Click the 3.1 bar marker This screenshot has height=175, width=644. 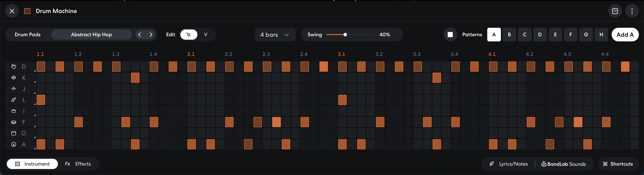[342, 54]
